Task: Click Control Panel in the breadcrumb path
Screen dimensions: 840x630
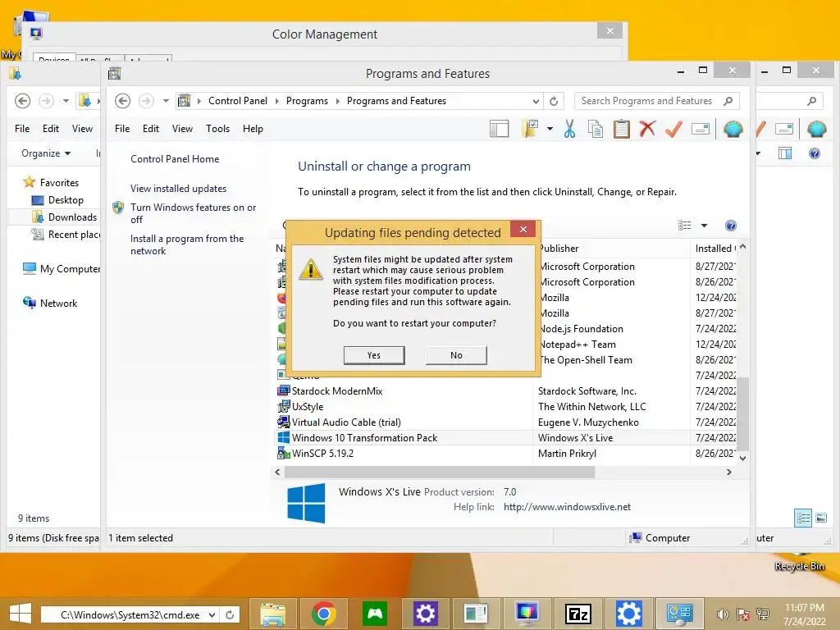Action: pos(237,101)
